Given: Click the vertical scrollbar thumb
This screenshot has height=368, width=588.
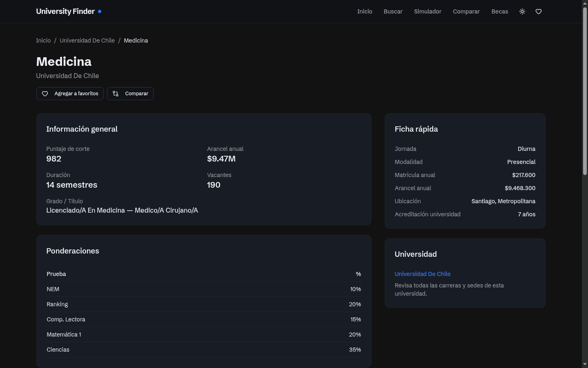Looking at the screenshot, I should point(585,91).
